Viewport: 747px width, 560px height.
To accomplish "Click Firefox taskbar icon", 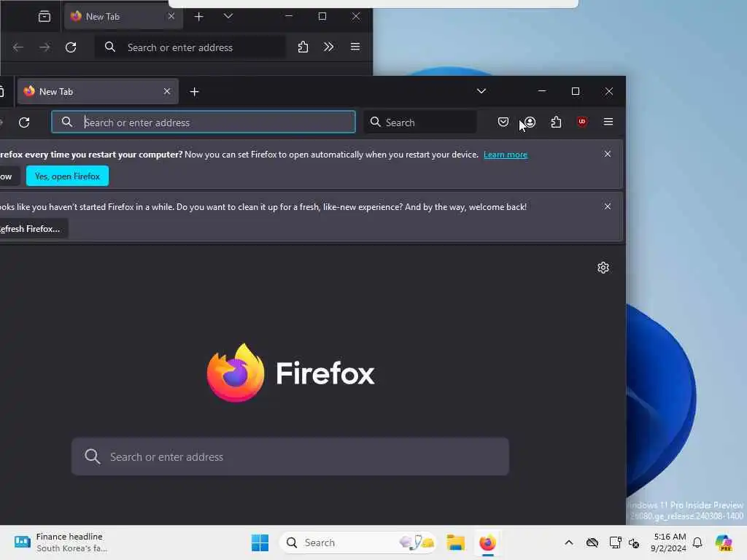I will pos(487,542).
